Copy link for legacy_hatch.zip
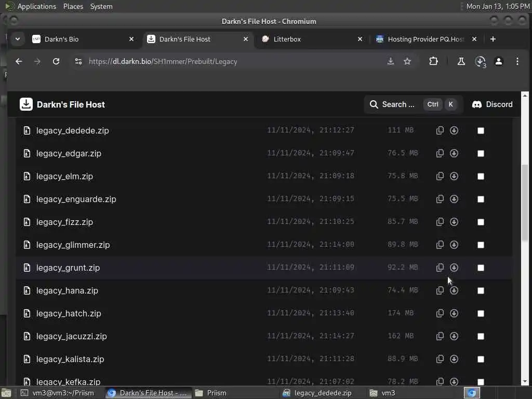532x399 pixels. (x=440, y=313)
